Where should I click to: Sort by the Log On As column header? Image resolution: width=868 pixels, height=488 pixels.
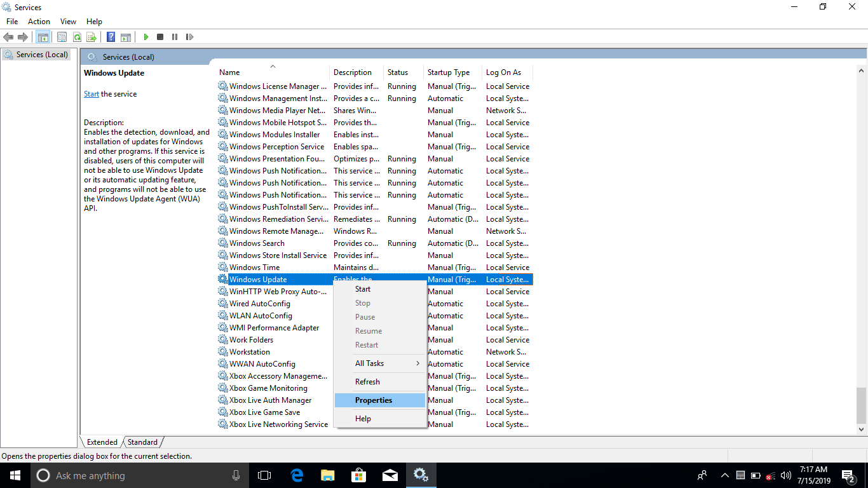click(507, 72)
